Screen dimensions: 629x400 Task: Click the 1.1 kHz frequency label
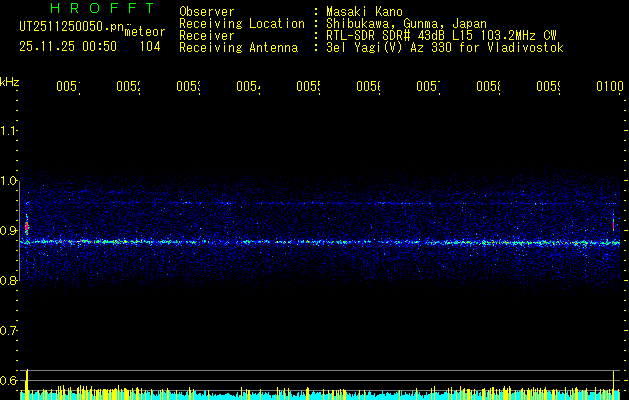click(x=8, y=130)
